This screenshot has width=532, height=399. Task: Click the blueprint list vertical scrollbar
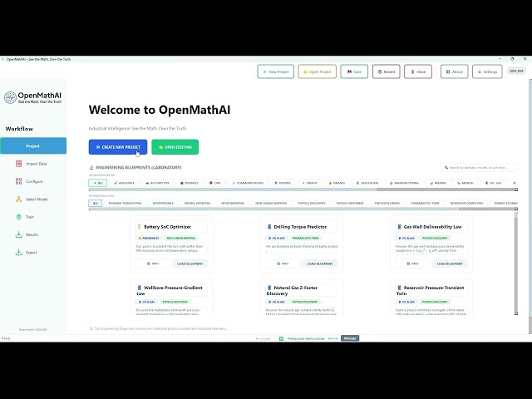point(516,264)
